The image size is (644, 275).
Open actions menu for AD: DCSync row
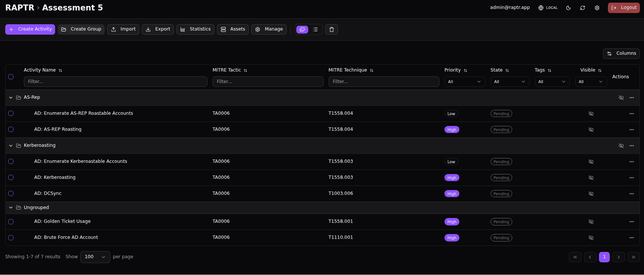(x=631, y=194)
